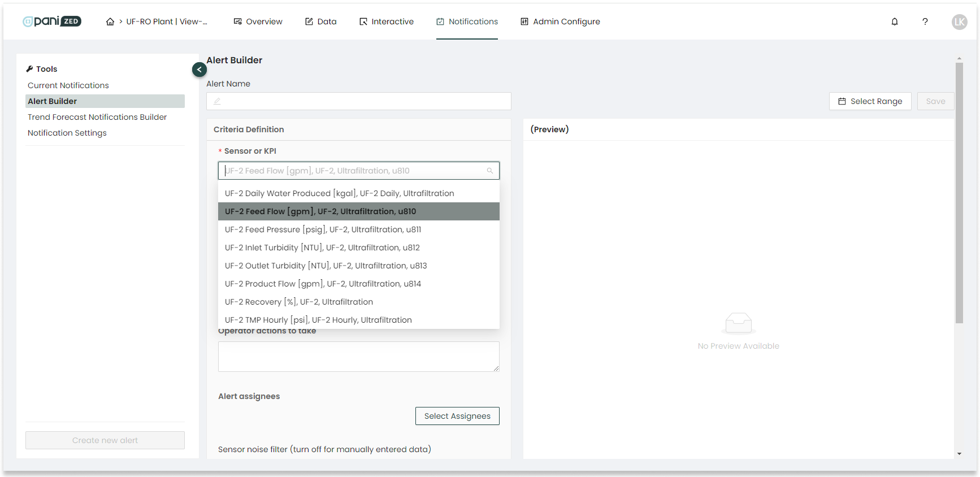Click the help question mark icon
980x477 pixels.
tap(925, 22)
